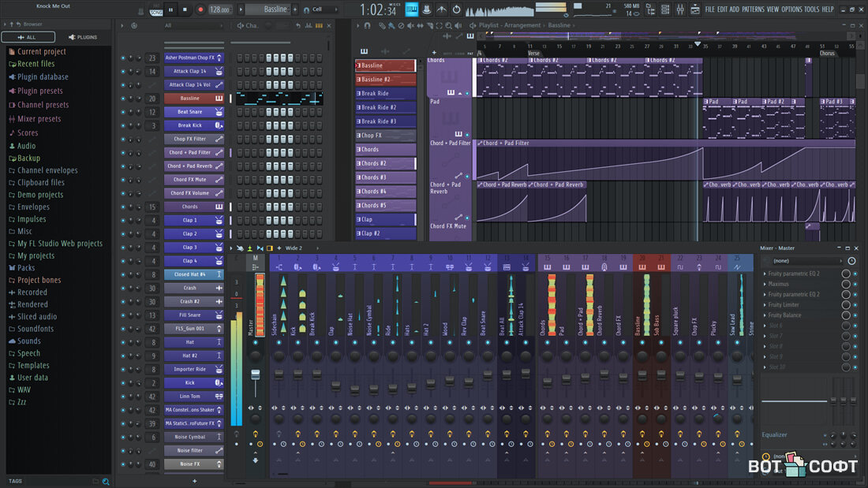Click the browser search magnifier icon
This screenshot has height=488, width=868.
(x=106, y=481)
